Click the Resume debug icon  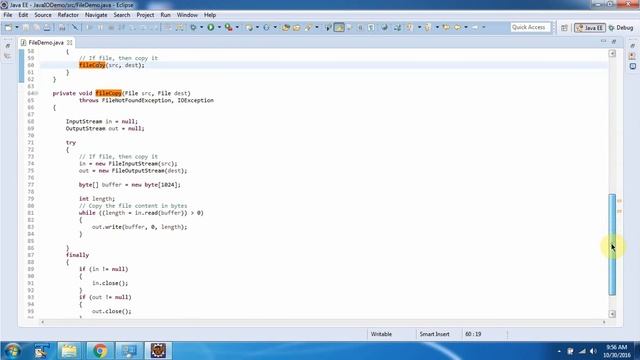[89, 27]
